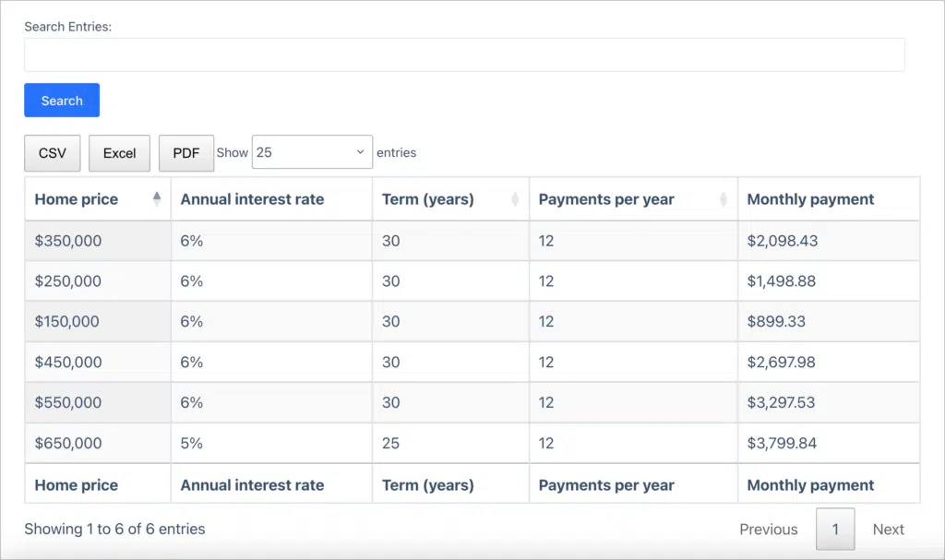Select page 1 in pagination
Screen dimensions: 945x560
[835, 530]
